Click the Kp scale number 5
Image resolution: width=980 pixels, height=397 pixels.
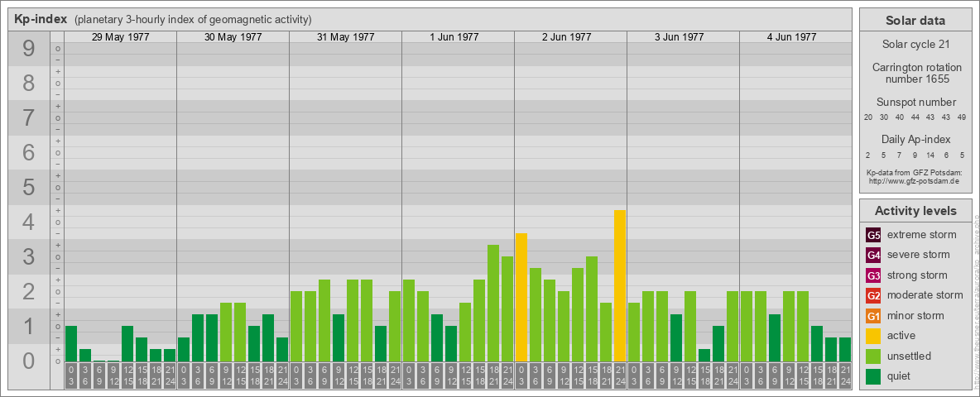[29, 187]
